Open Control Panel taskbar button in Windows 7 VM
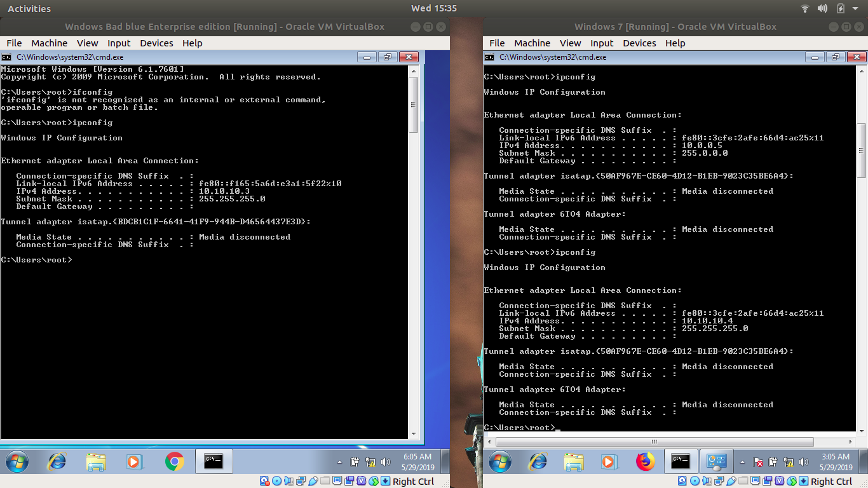Viewport: 868px width, 488px height. pos(717,461)
